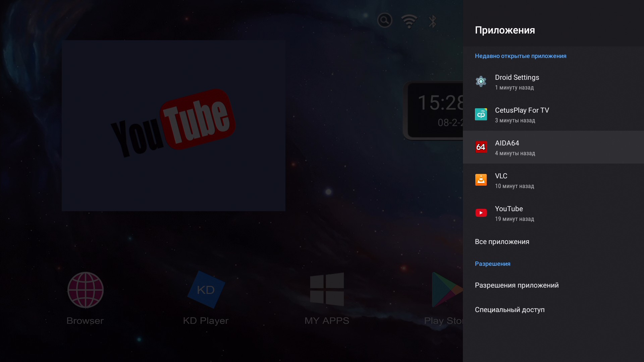Click the red YouTube play icon
This screenshot has height=362, width=644.
point(481,213)
